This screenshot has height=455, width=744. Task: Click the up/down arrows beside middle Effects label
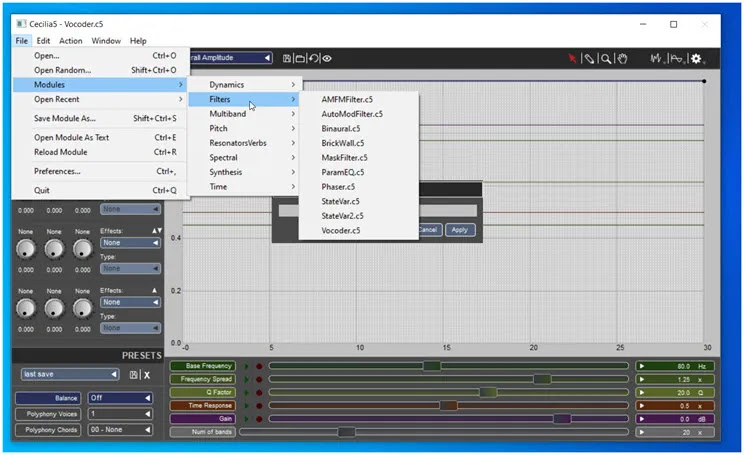click(x=157, y=231)
